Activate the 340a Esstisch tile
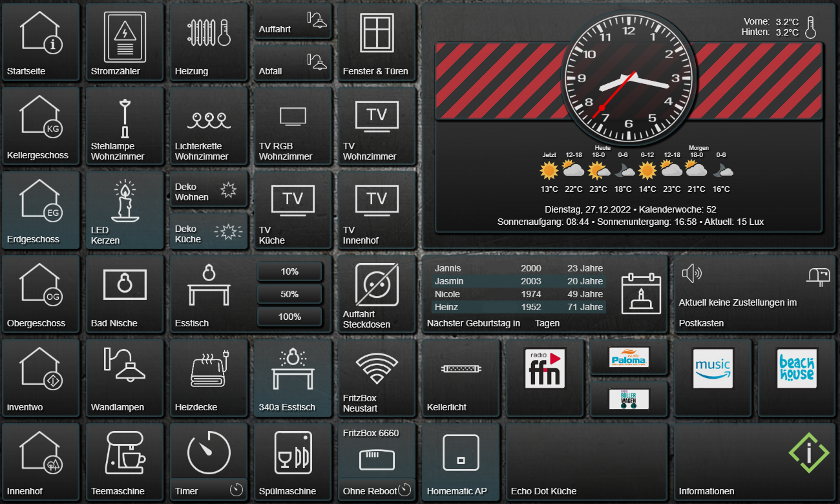Image resolution: width=840 pixels, height=504 pixels. click(x=293, y=378)
